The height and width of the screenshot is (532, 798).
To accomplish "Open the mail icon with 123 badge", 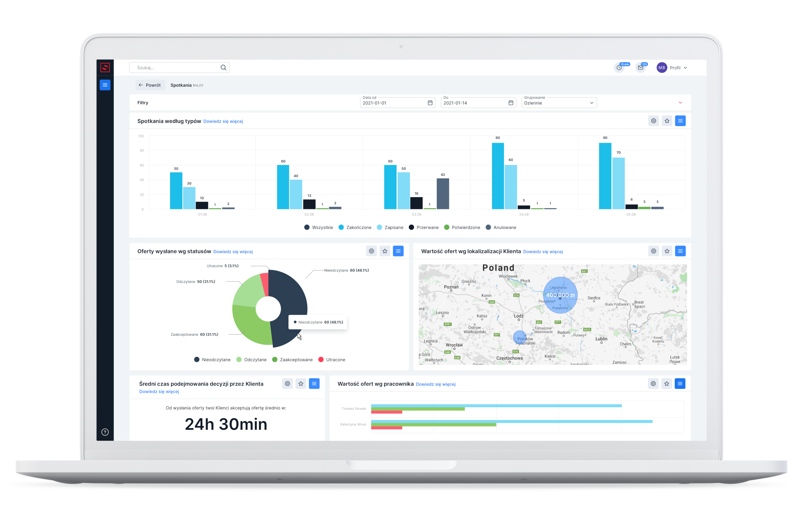I will (x=640, y=67).
